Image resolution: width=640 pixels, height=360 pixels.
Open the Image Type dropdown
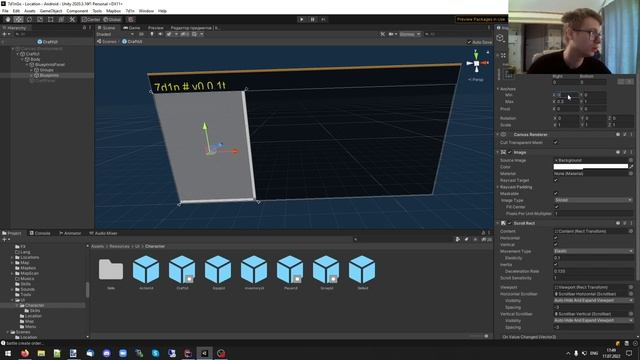pos(593,200)
